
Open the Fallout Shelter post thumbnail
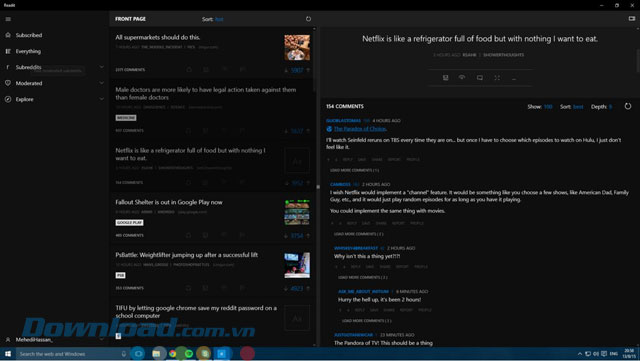click(x=297, y=212)
